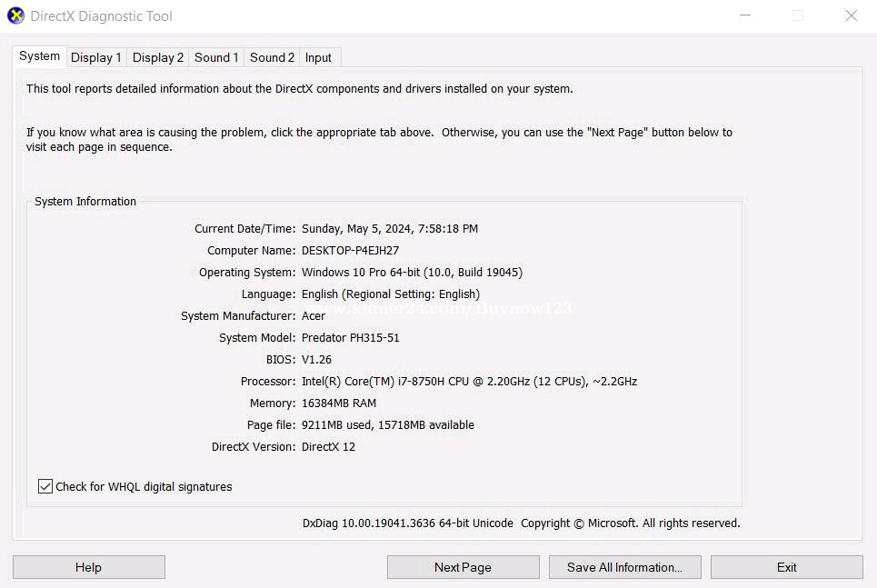
Task: Open the Display 2 tab
Action: pyautogui.click(x=158, y=57)
